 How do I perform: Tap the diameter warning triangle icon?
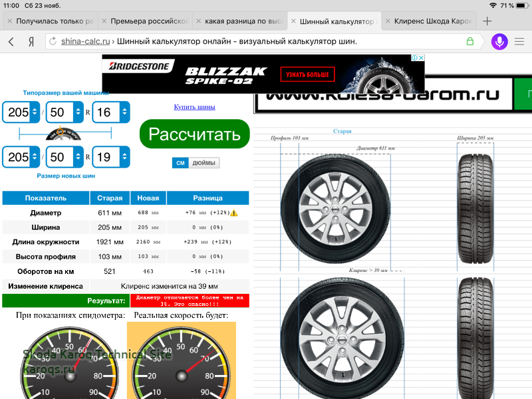(234, 213)
